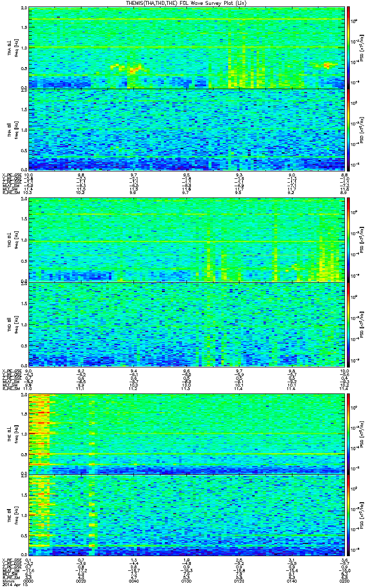368x588 pixels.
Task: Click inside the THE B⊥ spectrogram panel
Action: point(186,433)
